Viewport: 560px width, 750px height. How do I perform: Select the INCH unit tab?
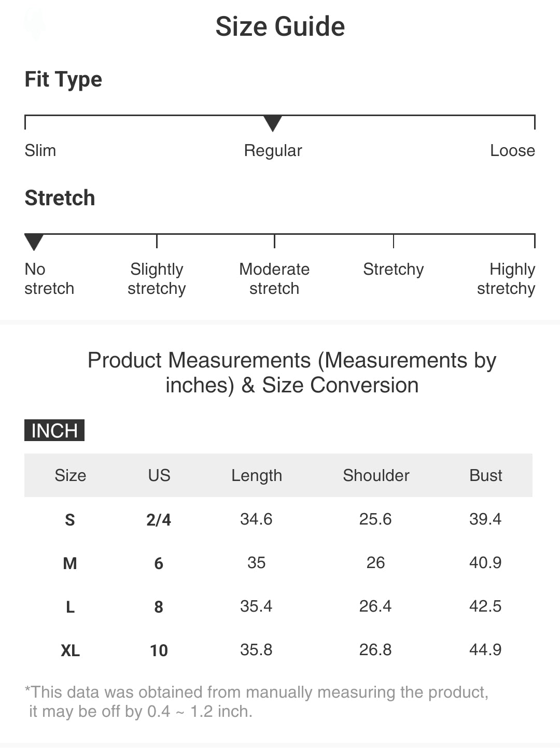pos(54,430)
